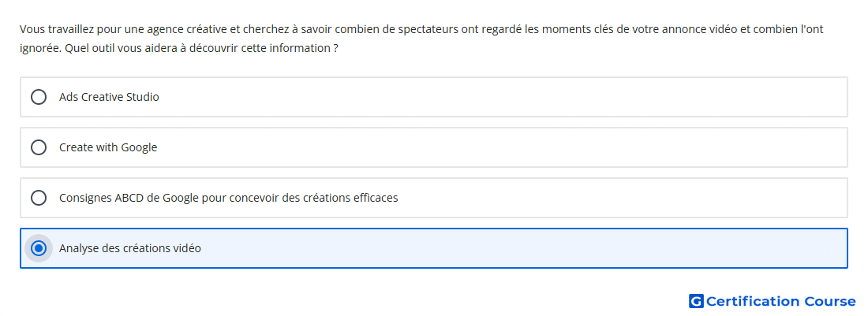This screenshot has height=316, width=868.
Task: Open the Certification Course link text
Action: pyautogui.click(x=780, y=301)
